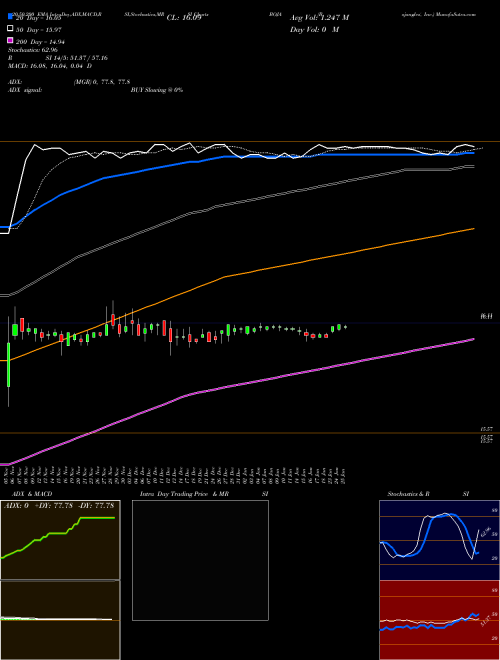Screen dimensions: 500x660
Task: Click the 'ADX: 0 +DY: 77.78 -DY: 77.78' header
Action: pyautogui.click(x=59, y=506)
